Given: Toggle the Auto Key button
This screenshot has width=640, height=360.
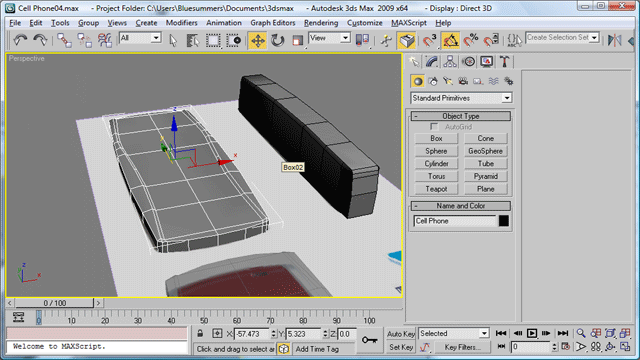Looking at the screenshot, I should click(x=400, y=334).
